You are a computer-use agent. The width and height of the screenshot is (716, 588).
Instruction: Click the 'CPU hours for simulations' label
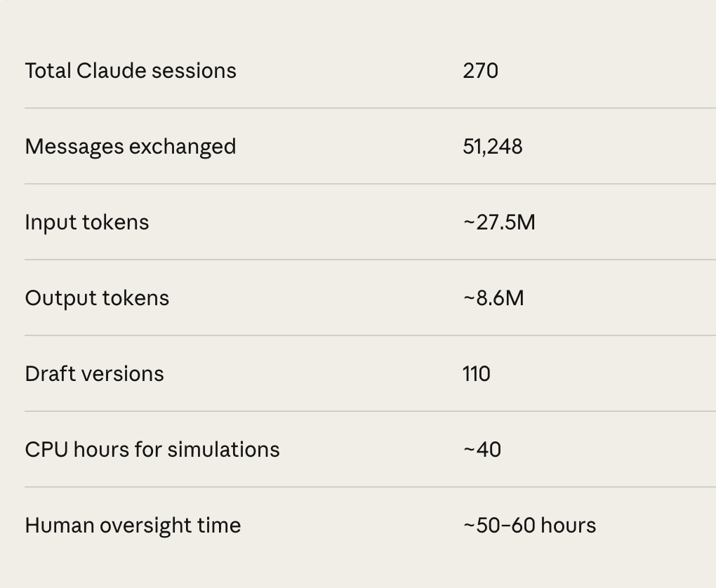pyautogui.click(x=152, y=450)
